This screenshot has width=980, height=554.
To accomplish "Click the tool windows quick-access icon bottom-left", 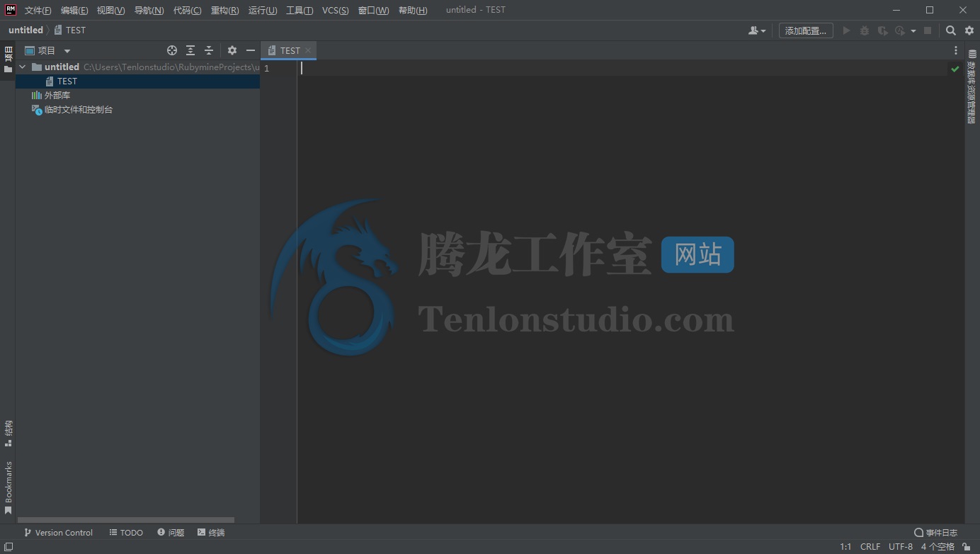I will tap(8, 547).
